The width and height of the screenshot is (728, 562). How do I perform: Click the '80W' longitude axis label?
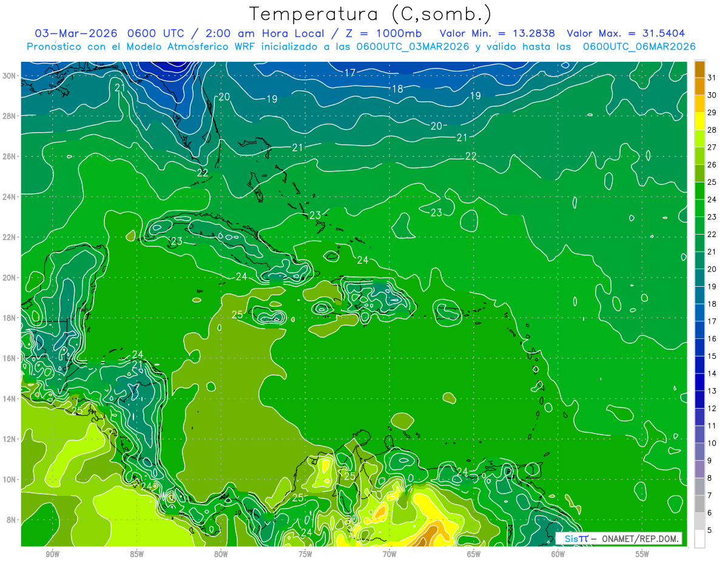[x=221, y=555]
